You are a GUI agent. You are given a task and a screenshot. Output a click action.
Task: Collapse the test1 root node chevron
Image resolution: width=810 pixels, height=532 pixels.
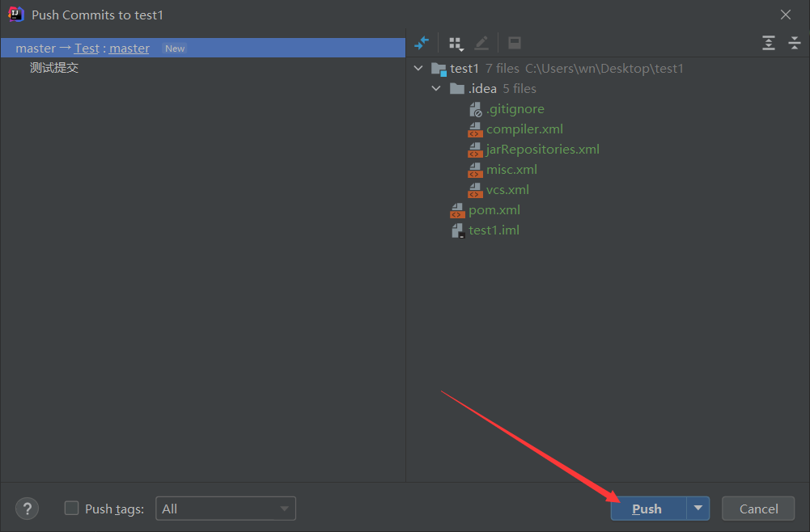click(x=418, y=68)
